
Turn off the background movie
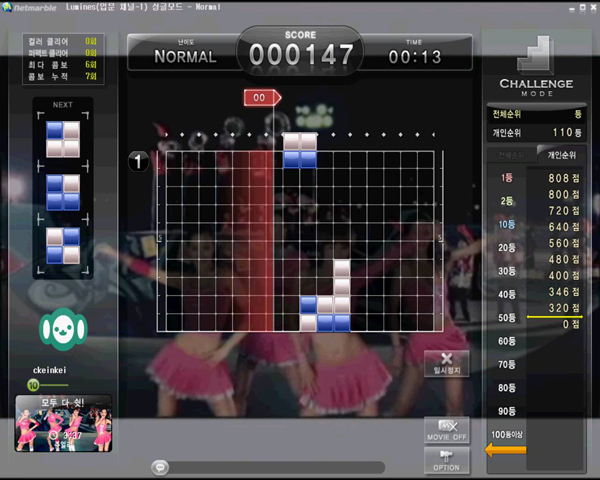(446, 430)
